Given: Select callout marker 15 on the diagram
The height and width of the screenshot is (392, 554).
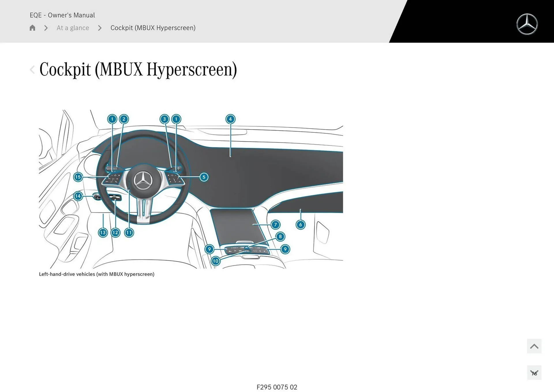Looking at the screenshot, I should (78, 177).
